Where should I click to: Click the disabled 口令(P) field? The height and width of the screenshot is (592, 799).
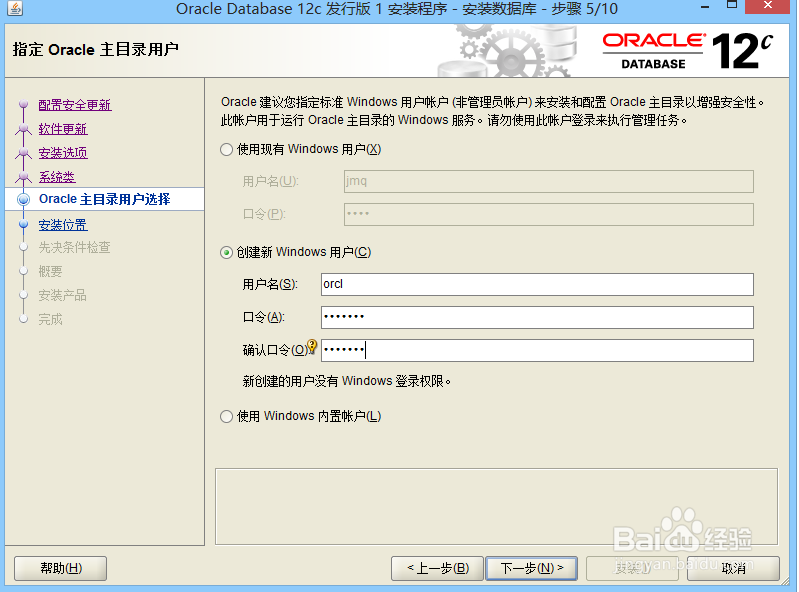click(549, 214)
